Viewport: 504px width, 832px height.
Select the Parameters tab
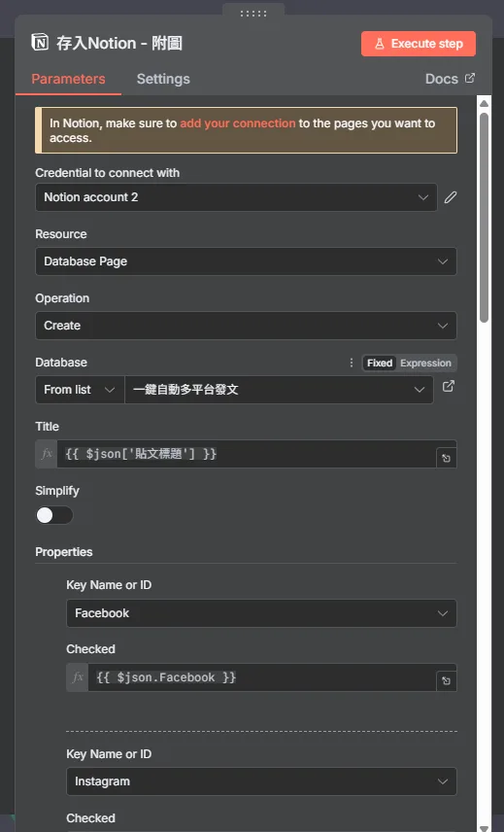pyautogui.click(x=68, y=79)
